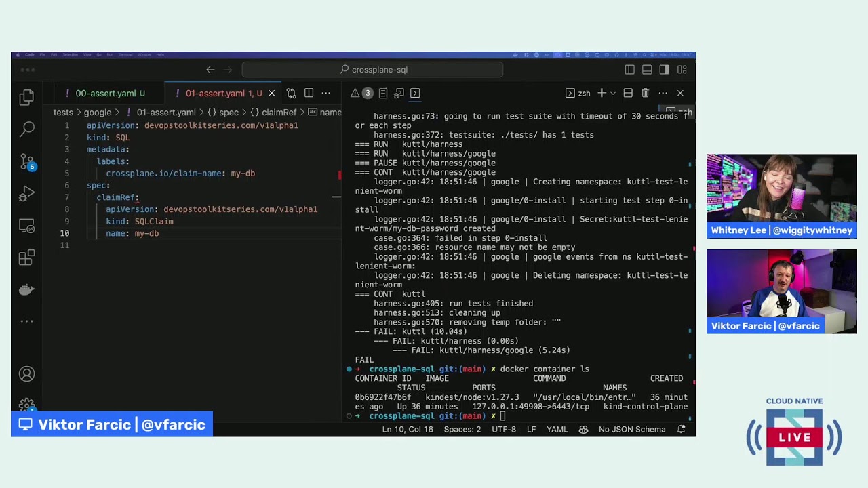Go back with the left arrow
868x488 pixels.
point(210,70)
